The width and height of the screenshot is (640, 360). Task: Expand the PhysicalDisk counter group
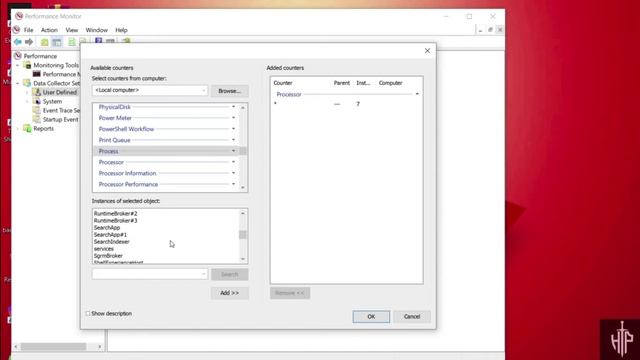(x=233, y=107)
